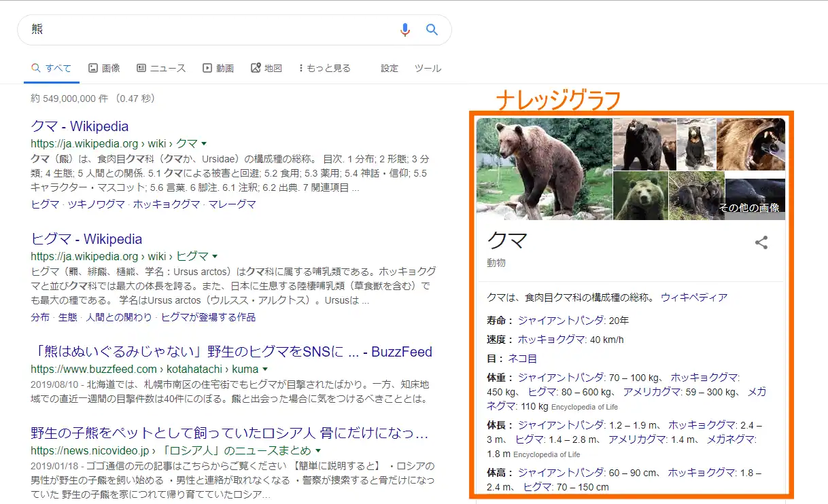Viewport: 828px width, 504px height.
Task: Expand the もっと見る menu
Action: 325,68
